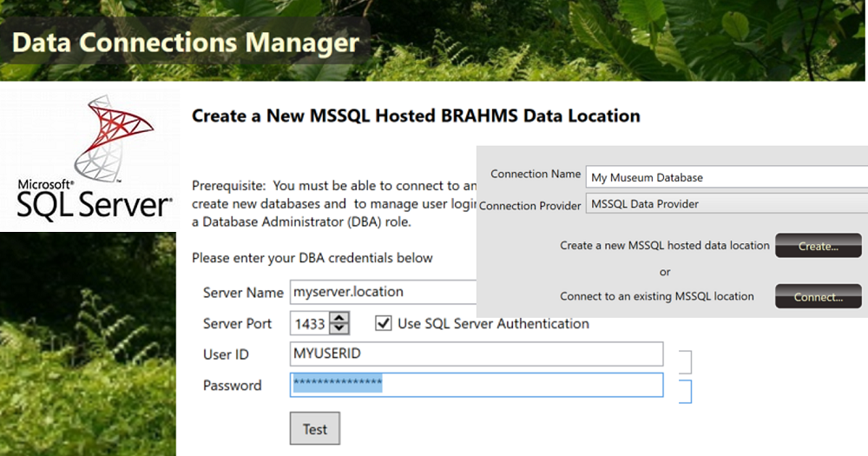The height and width of the screenshot is (456, 868).
Task: Increase the Server Port value
Action: click(339, 318)
